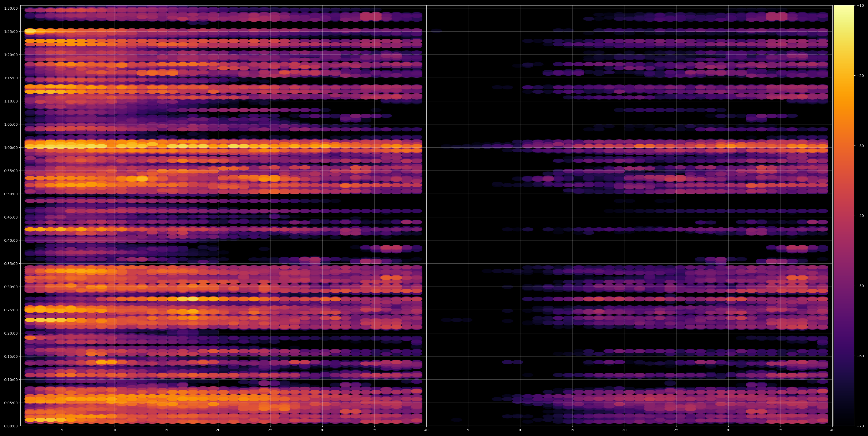
Task: Click the colorbar's −10 tick label
Action: pos(860,5)
